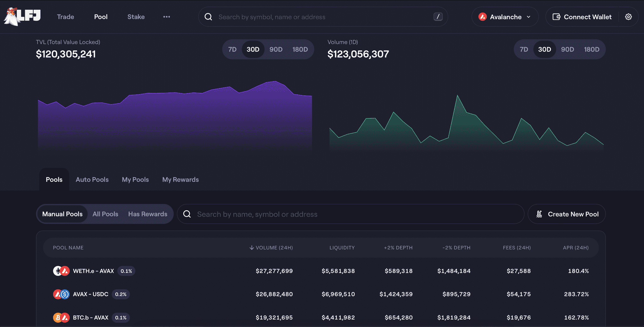Click Connect Wallet button
Screen dimensions: 644x327
tap(582, 17)
